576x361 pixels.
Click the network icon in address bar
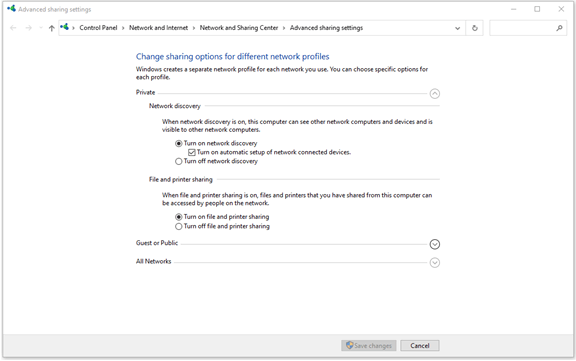(65, 27)
